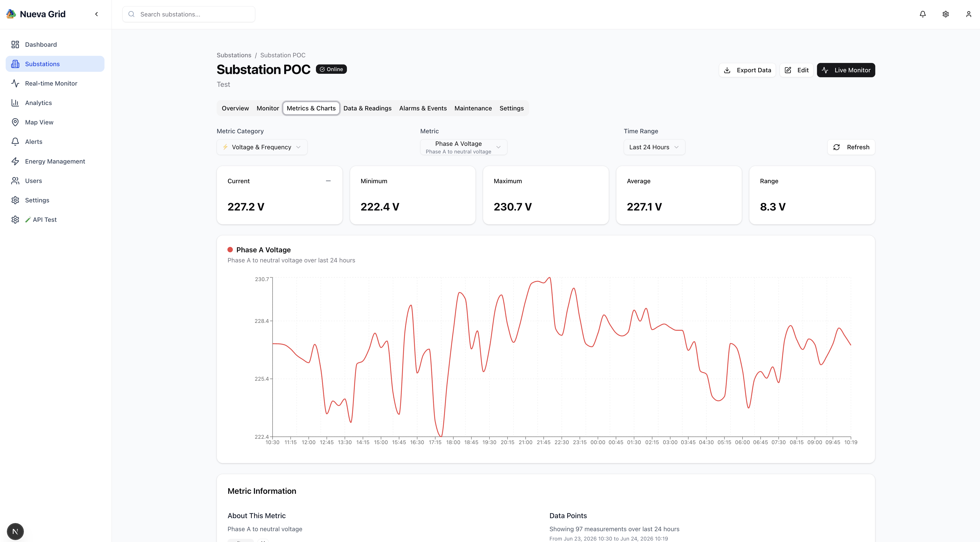Click the lightning icon in Metric Category
The width and height of the screenshot is (980, 542).
225,147
